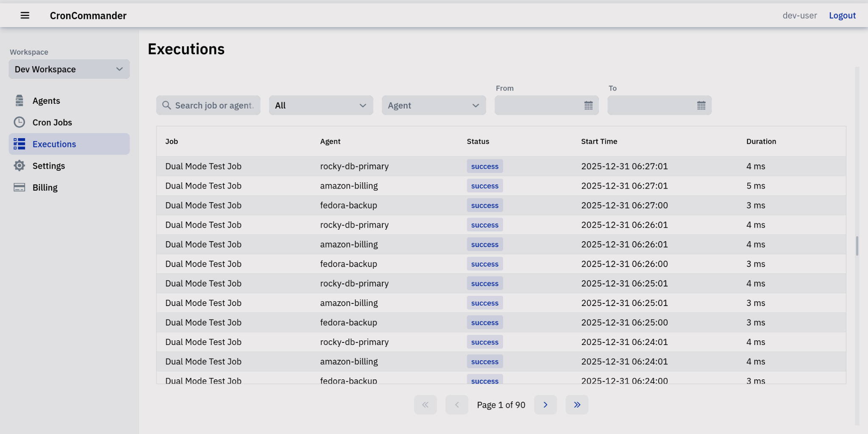
Task: Click the previous-page chevron icon
Action: coord(456,404)
